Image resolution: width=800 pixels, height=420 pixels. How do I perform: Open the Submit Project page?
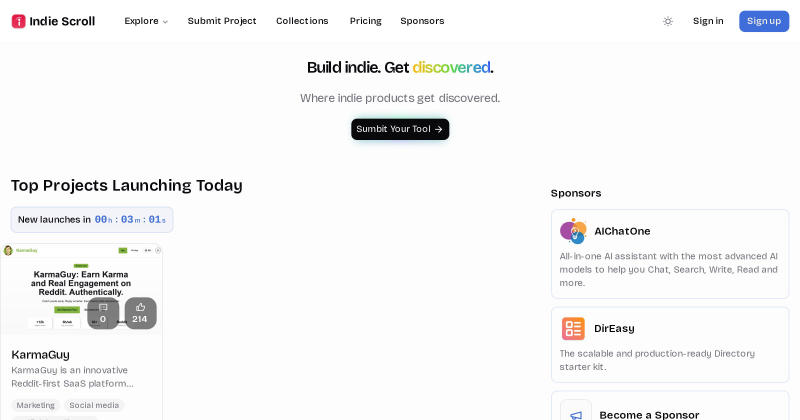[222, 21]
